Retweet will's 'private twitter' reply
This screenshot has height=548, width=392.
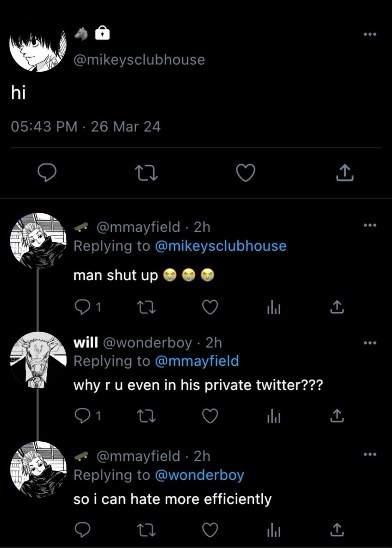click(x=146, y=416)
